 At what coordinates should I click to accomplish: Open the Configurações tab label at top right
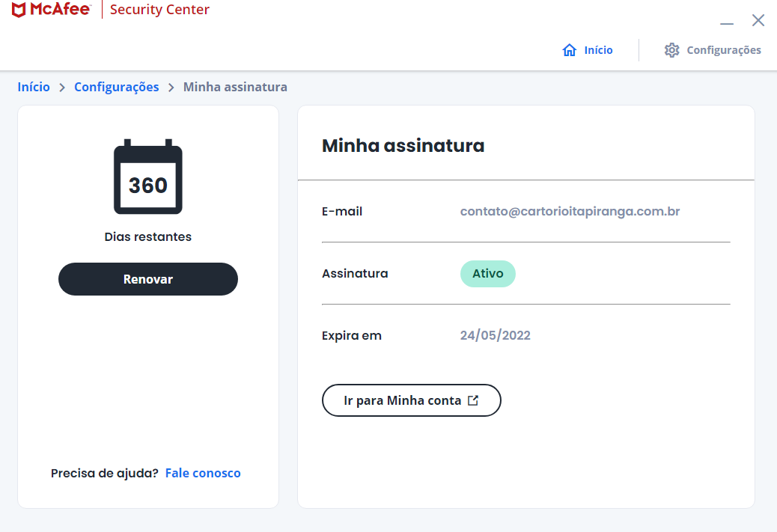pyautogui.click(x=723, y=50)
